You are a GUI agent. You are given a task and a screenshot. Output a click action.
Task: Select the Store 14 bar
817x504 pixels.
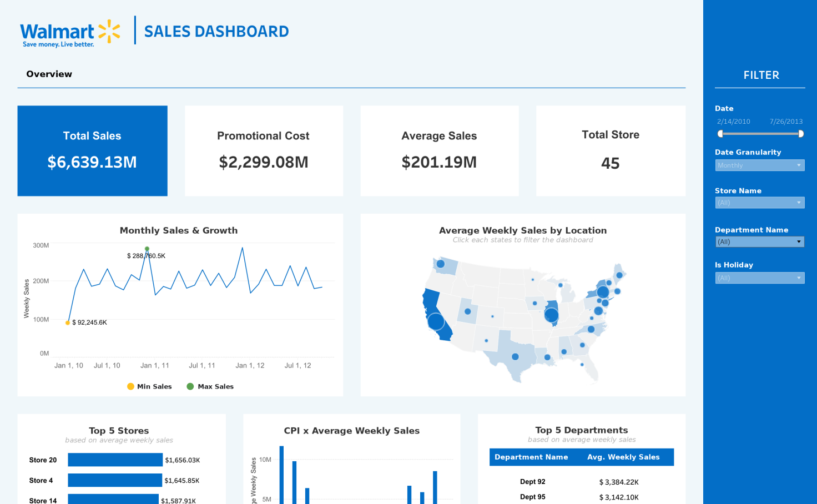(113, 499)
